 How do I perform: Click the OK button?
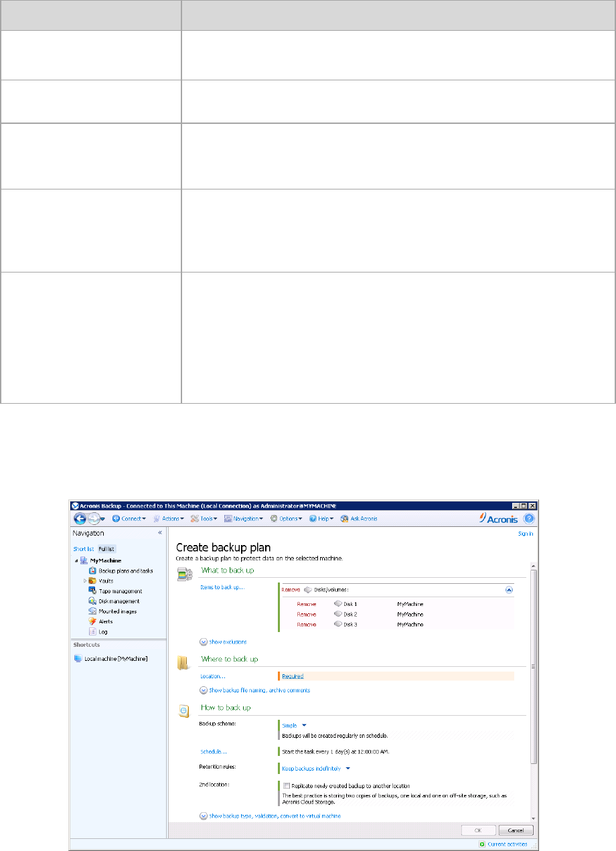click(479, 830)
